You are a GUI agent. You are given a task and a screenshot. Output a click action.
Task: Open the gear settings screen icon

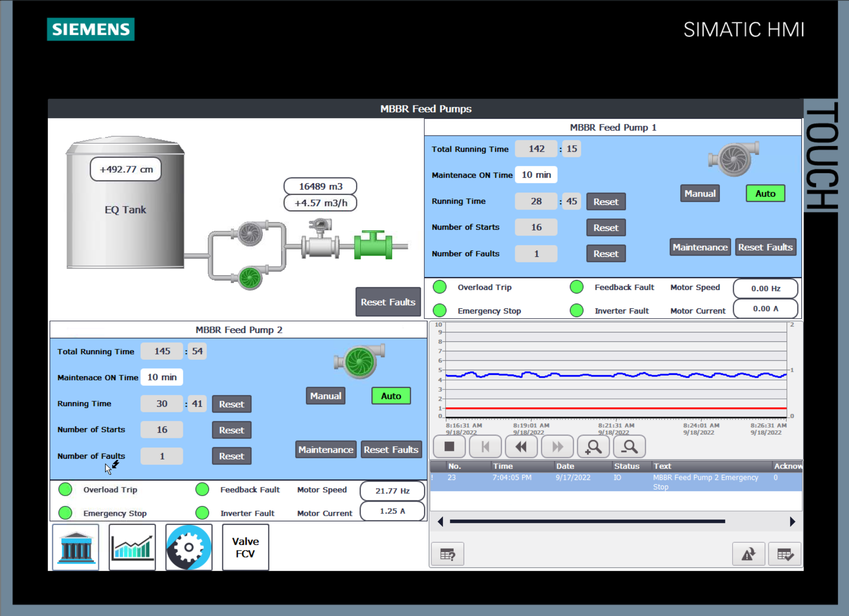(x=189, y=547)
